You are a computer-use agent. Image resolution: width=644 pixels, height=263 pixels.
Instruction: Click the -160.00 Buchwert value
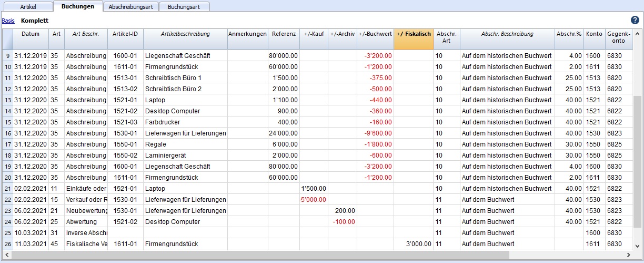coord(375,122)
